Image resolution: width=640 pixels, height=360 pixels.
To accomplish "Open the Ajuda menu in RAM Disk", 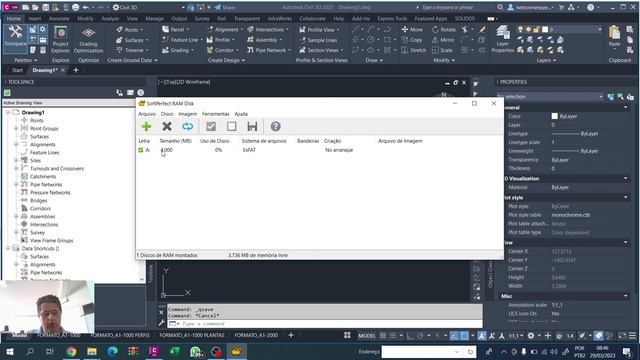I will 241,114.
